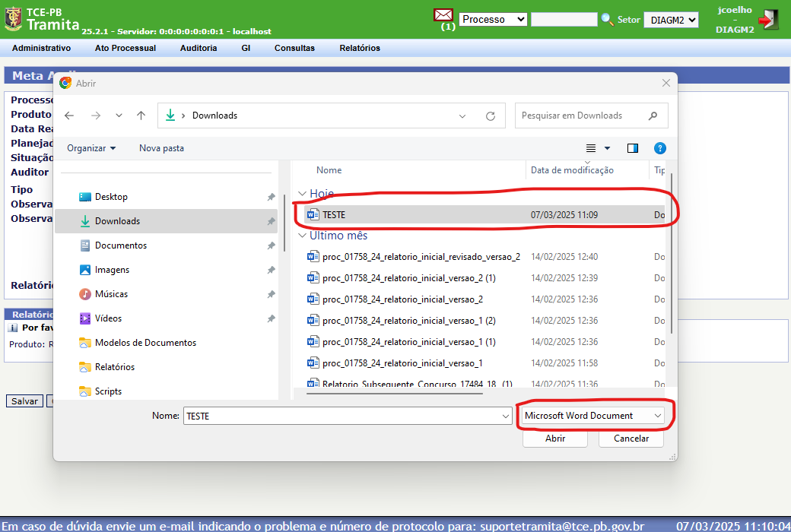Screen dimensions: 791x532
Task: Click the Pesquisar em Downloads search field
Action: [584, 116]
